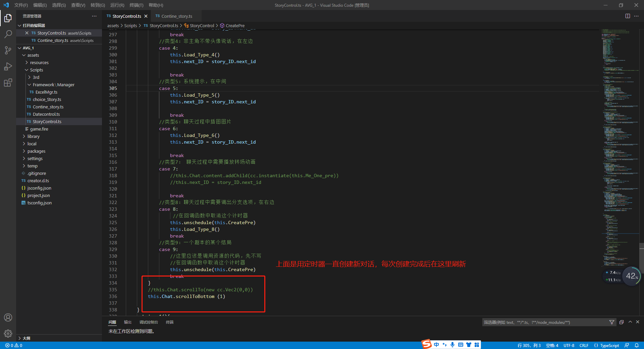Open the 终端(T) menu
Image resolution: width=644 pixels, height=349 pixels.
tap(136, 5)
